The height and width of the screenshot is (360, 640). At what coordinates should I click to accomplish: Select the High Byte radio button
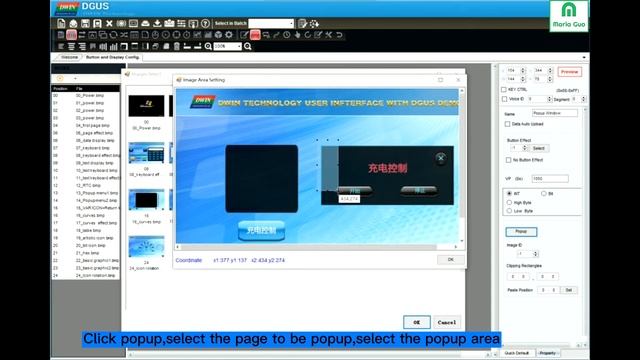coord(509,202)
